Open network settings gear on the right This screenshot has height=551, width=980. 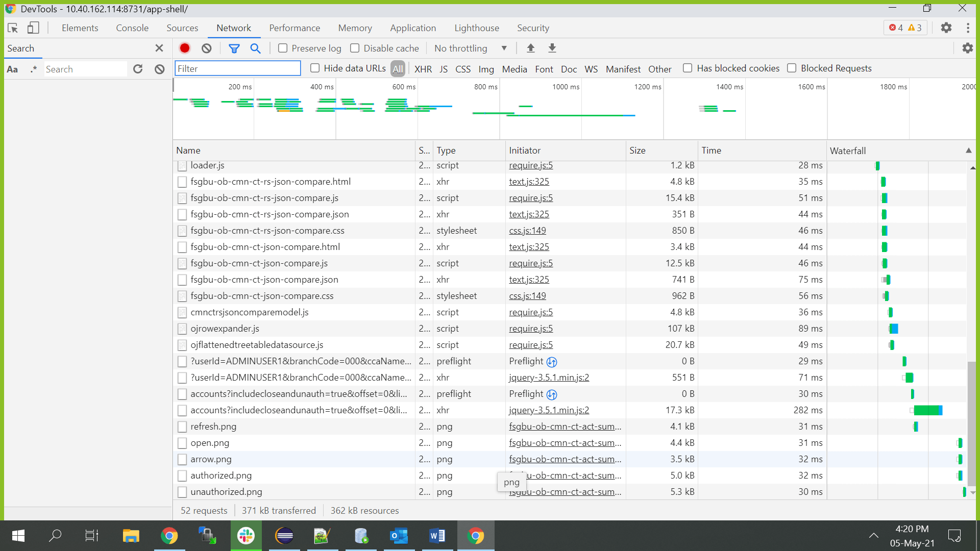click(x=967, y=48)
